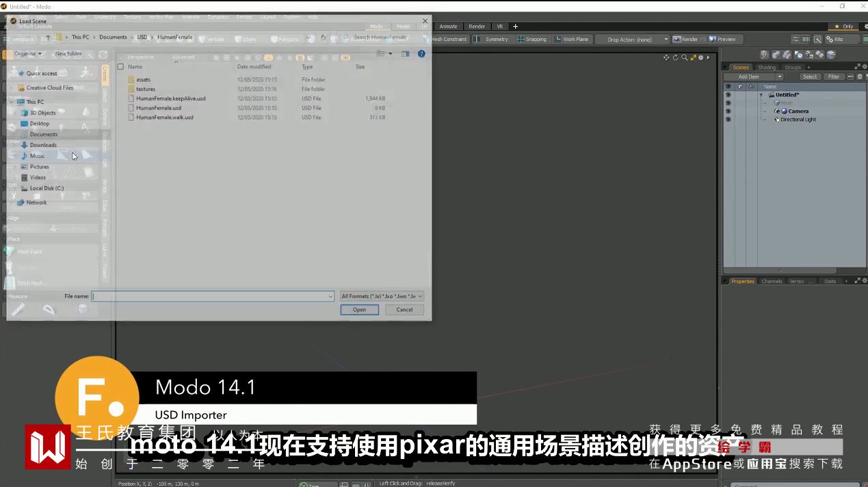Screen dimensions: 868x487
Task: Maximize the 3D viewport with the yellow arrows icon
Action: tap(692, 57)
